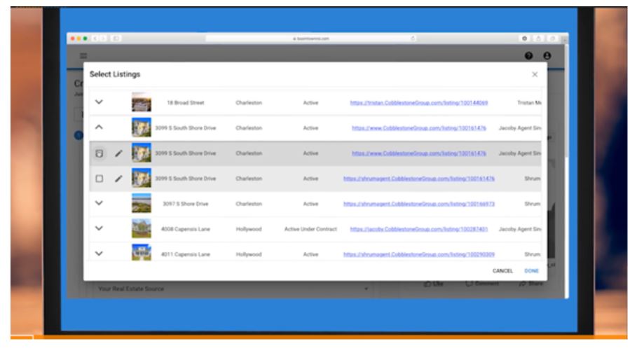
Task: Open the shrumagent listing 100161476 link
Action: pyautogui.click(x=419, y=179)
